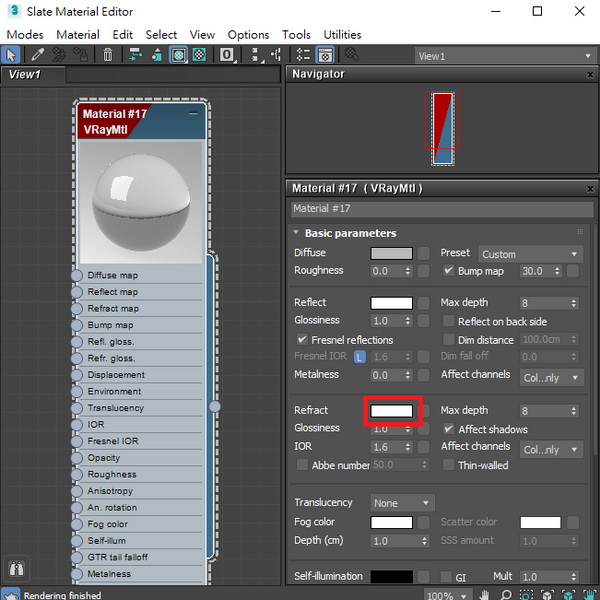The width and height of the screenshot is (600, 600).
Task: Click Zoom Extents Selected cyan cube
Action: point(568,595)
